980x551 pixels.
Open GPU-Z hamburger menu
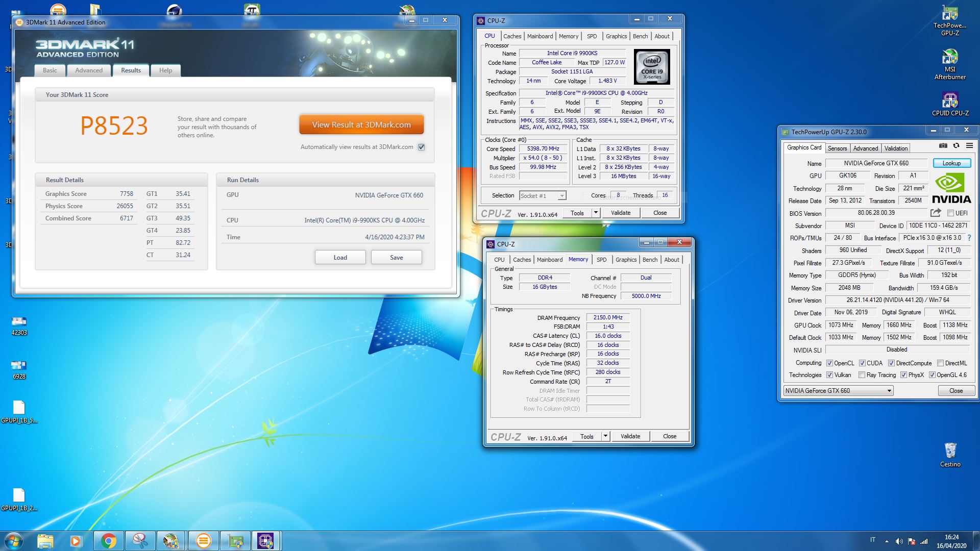[969, 146]
